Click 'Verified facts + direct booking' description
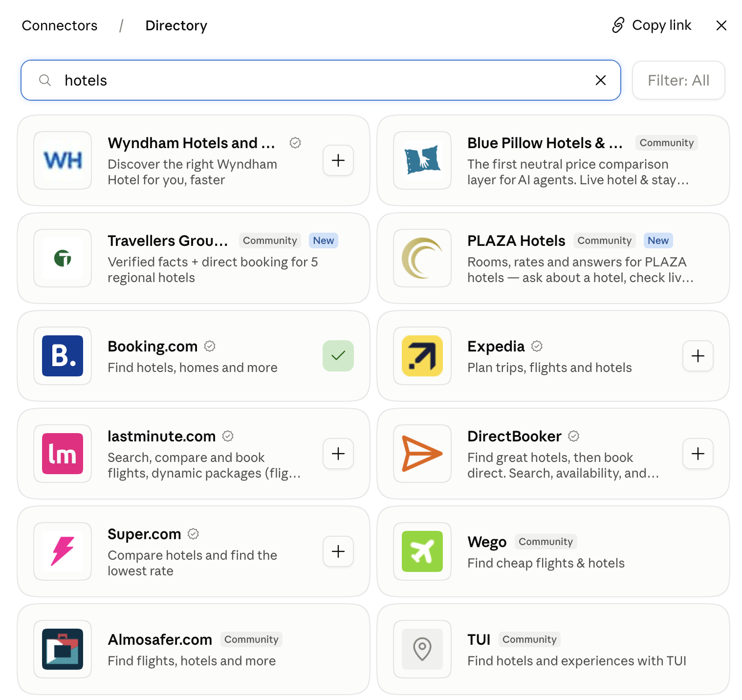The image size is (742, 700). tap(213, 270)
